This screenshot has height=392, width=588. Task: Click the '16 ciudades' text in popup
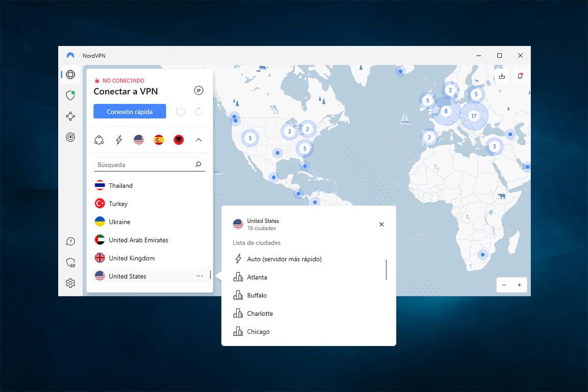[x=261, y=228]
